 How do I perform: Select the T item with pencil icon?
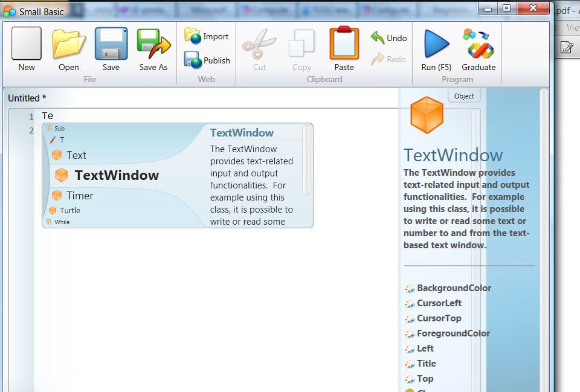57,140
